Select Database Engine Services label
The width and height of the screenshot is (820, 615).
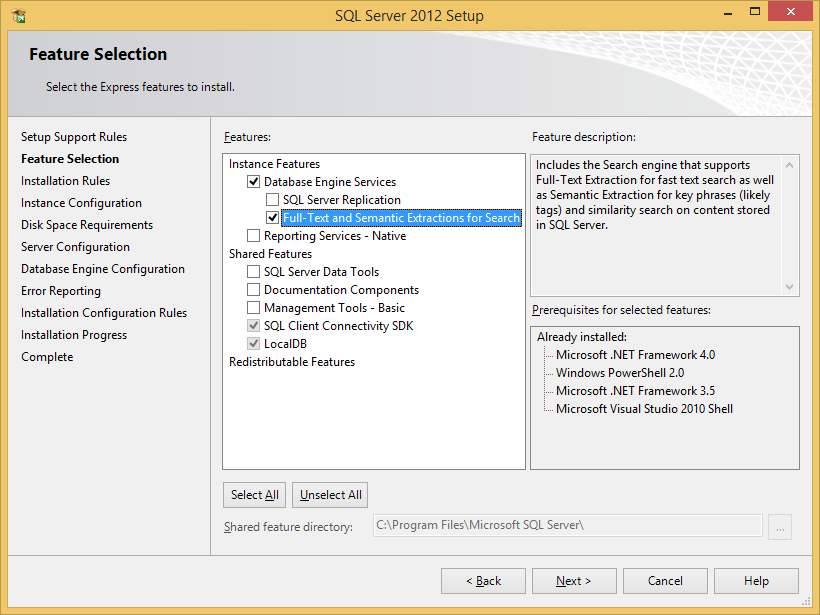pyautogui.click(x=329, y=181)
